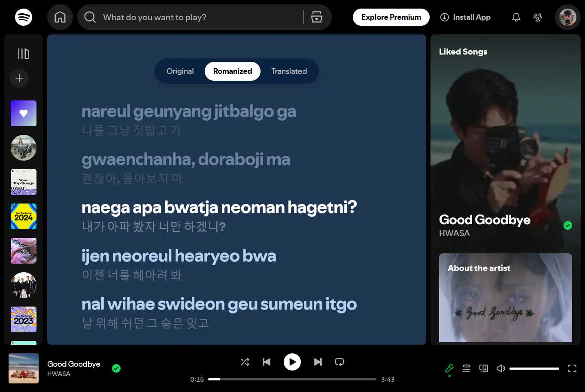Image resolution: width=585 pixels, height=392 pixels.
Task: Open HWASA artist link in right panel
Action: [x=455, y=233]
